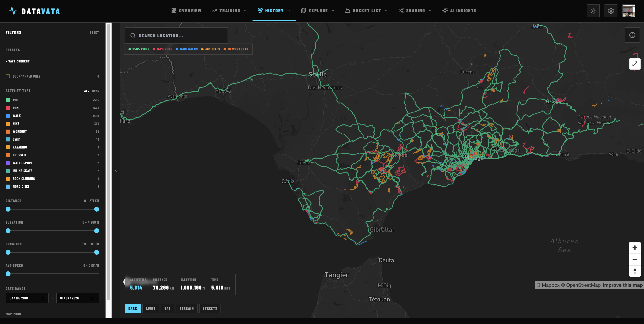Open the user profile avatar
The width and height of the screenshot is (644, 324).
pyautogui.click(x=628, y=11)
